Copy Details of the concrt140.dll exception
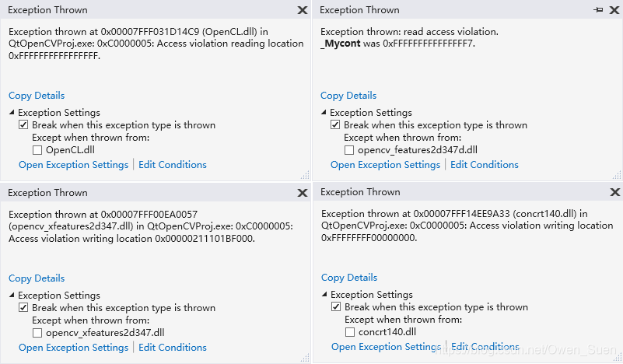Image resolution: width=623 pixels, height=364 pixels. [x=349, y=278]
